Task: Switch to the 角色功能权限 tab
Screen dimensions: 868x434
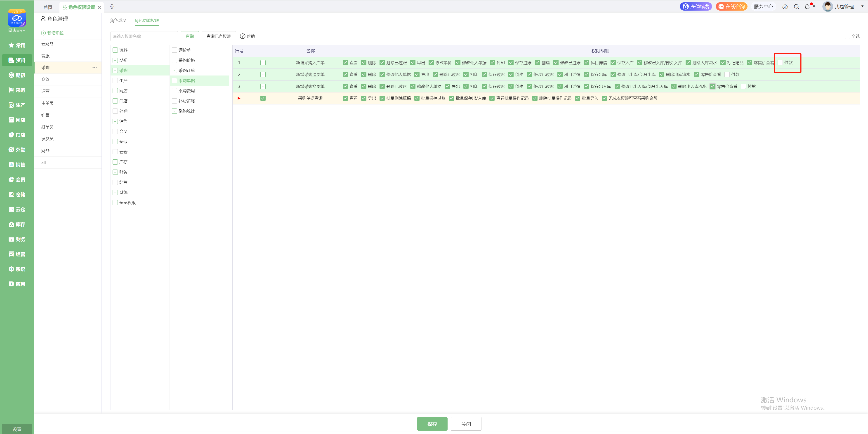Action: tap(146, 21)
